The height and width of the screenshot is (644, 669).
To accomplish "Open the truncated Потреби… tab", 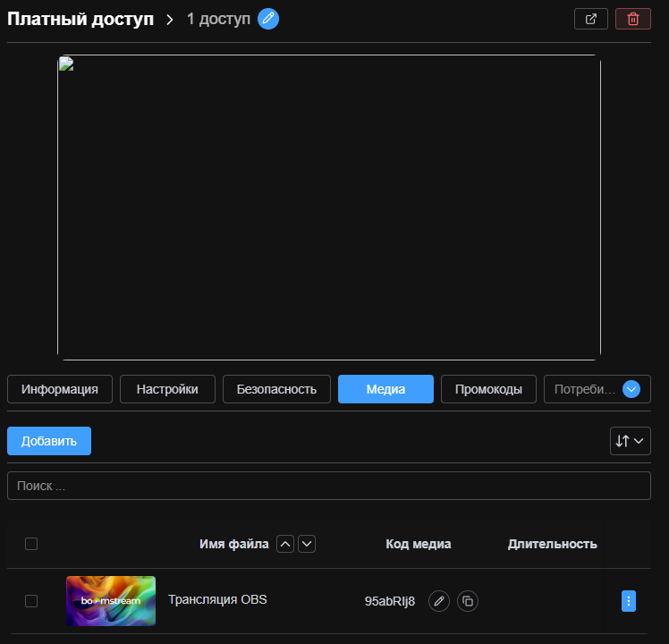I will 584,389.
